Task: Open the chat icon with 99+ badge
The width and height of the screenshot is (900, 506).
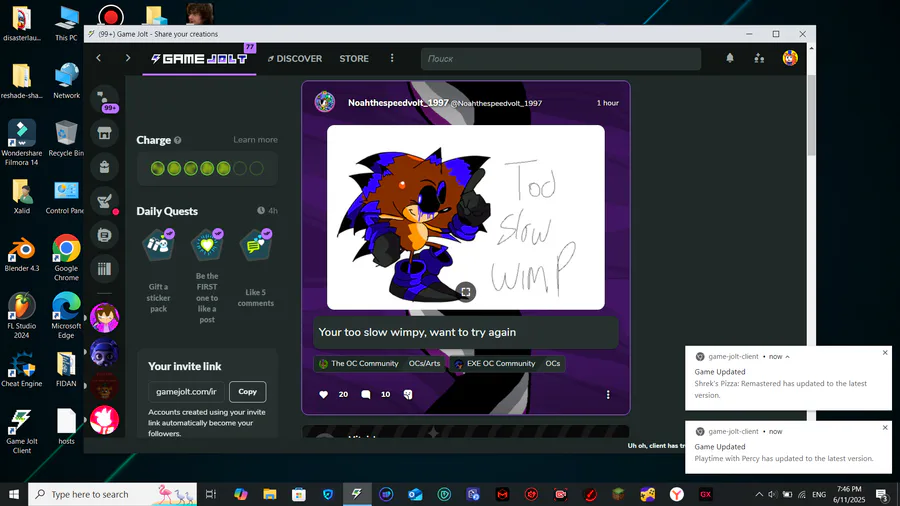Action: point(105,100)
